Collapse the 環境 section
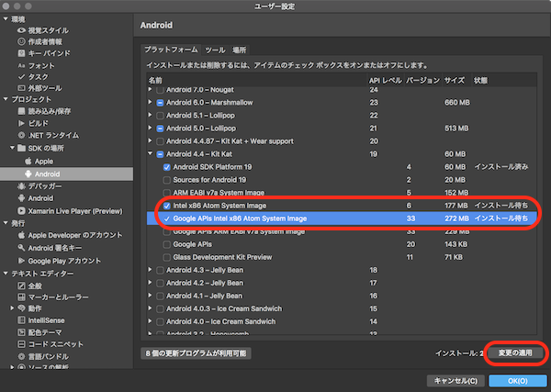Viewport: 551px width, 392px height. (6, 19)
